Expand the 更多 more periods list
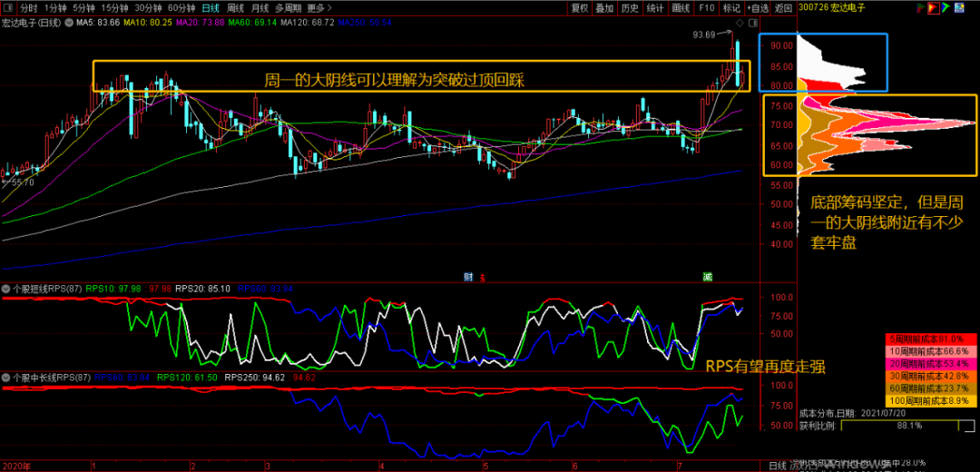 pyautogui.click(x=316, y=8)
